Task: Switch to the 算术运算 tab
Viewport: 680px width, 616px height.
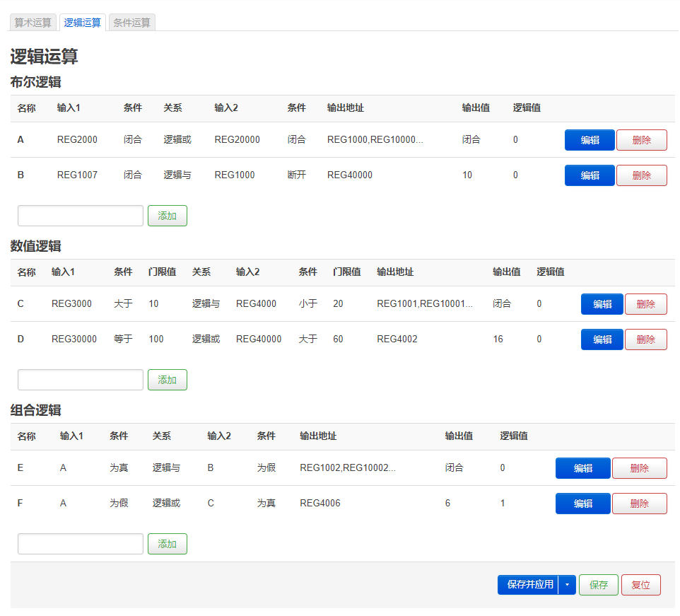Action: pos(33,23)
